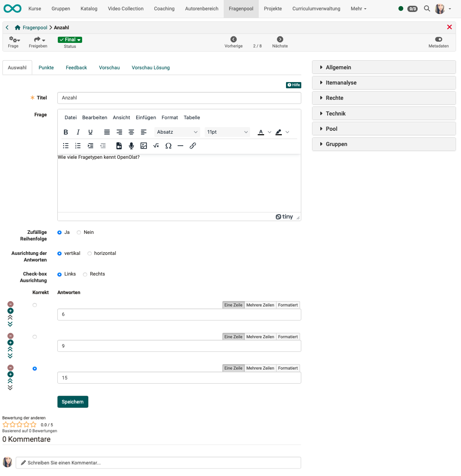The image size is (461, 476).
Task: Click the Bold formatting icon
Action: coord(66,132)
